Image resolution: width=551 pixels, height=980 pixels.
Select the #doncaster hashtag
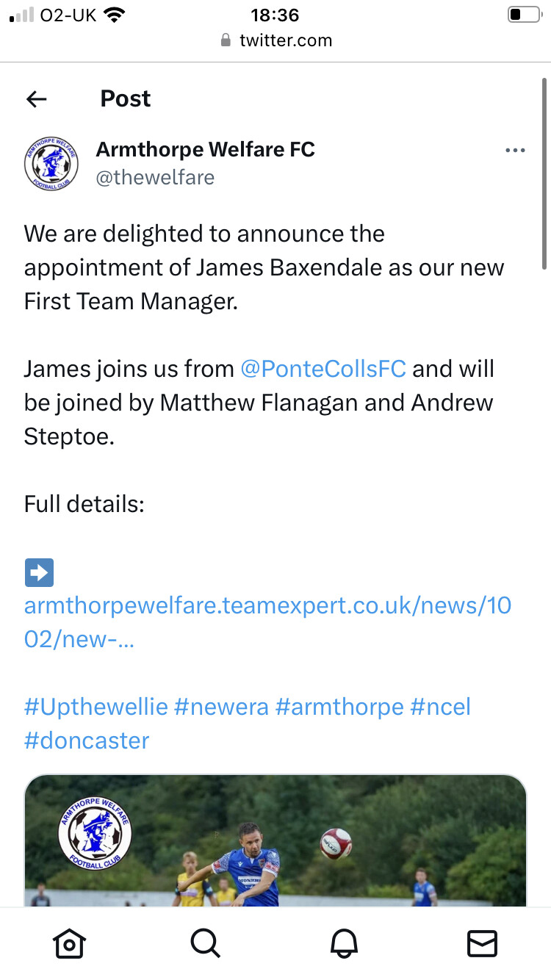[87, 741]
